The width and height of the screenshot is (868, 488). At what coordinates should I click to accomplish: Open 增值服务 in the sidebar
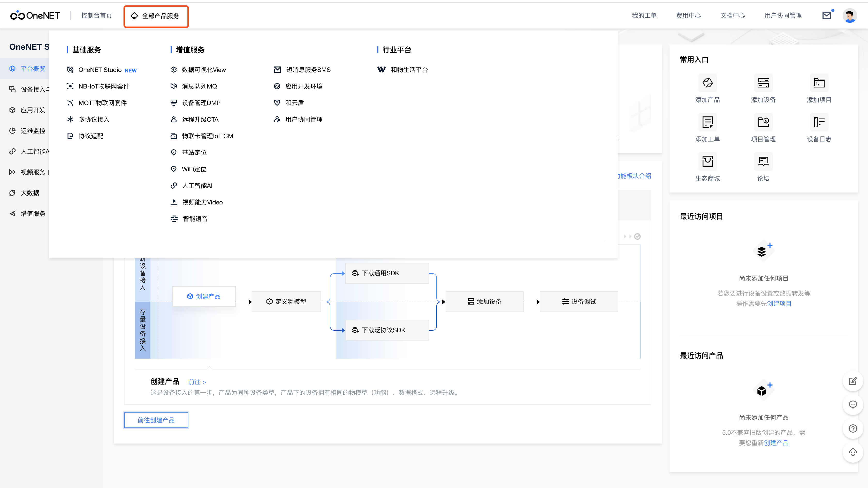click(27, 213)
